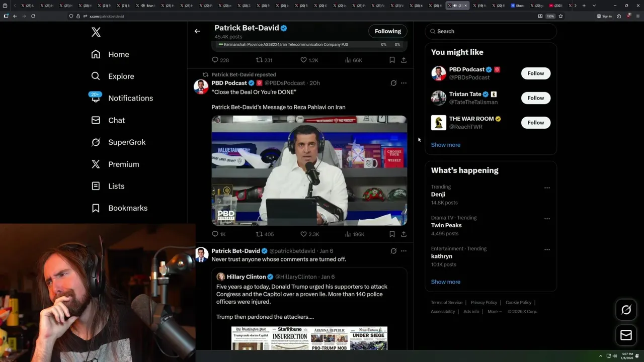Open more options for kathryn trend
This screenshot has width=644, height=362.
click(547, 250)
